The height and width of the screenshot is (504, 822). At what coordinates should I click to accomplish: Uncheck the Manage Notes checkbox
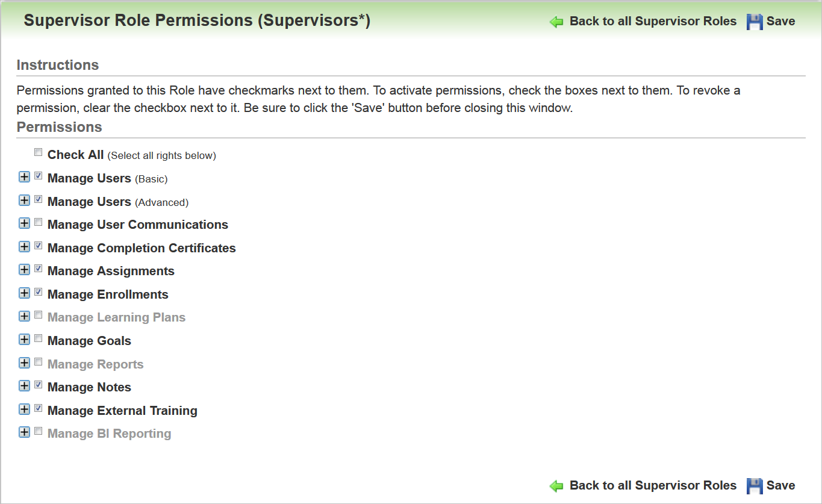(x=39, y=385)
